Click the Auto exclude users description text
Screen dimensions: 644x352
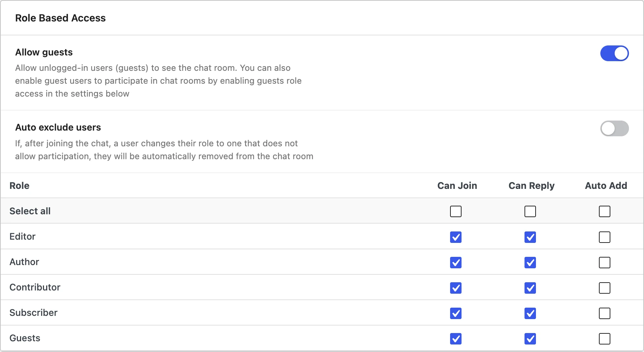(x=164, y=150)
